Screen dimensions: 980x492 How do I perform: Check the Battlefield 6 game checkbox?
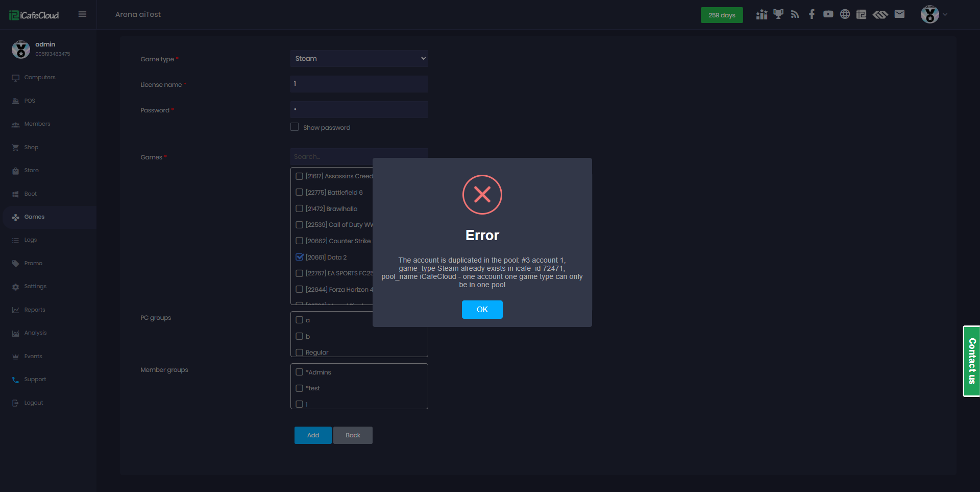[x=300, y=193]
